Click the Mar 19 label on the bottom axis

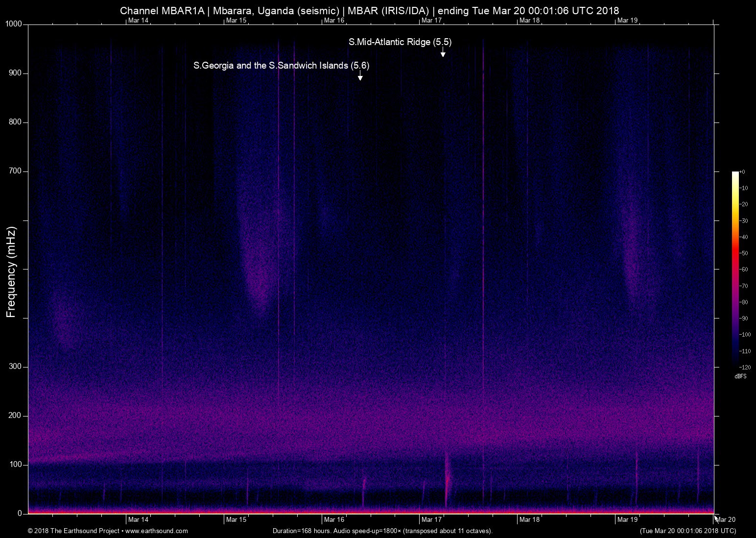[x=627, y=519]
